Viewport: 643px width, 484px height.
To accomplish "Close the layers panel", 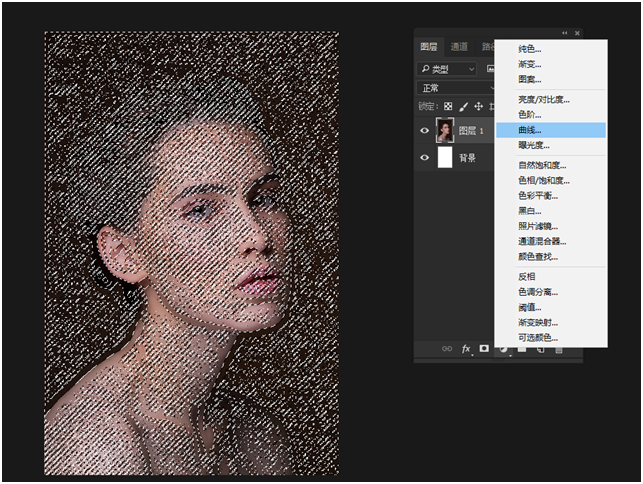I will [577, 33].
